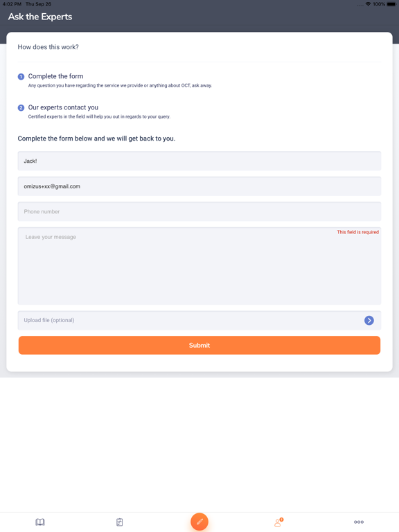Screen dimensions: 399x532
Task: Submit the Ask the Experts form
Action: [199, 346]
